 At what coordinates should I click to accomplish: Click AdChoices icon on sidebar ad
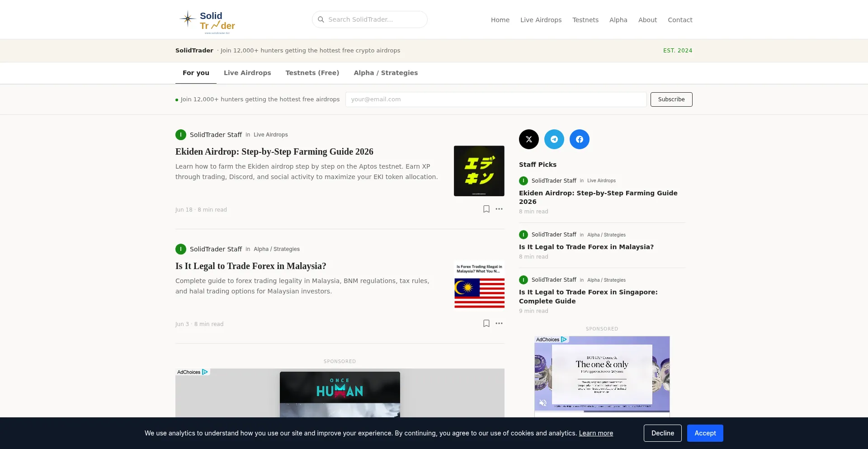pos(564,340)
